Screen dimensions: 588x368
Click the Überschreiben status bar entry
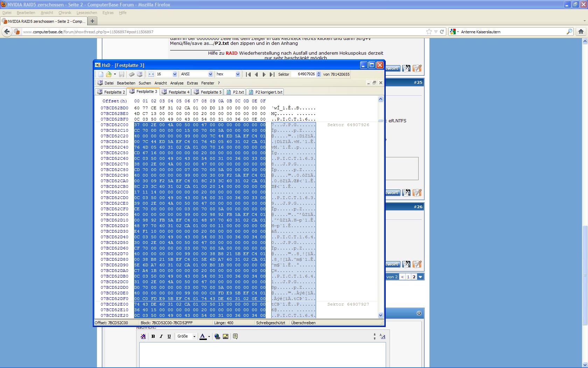(303, 323)
